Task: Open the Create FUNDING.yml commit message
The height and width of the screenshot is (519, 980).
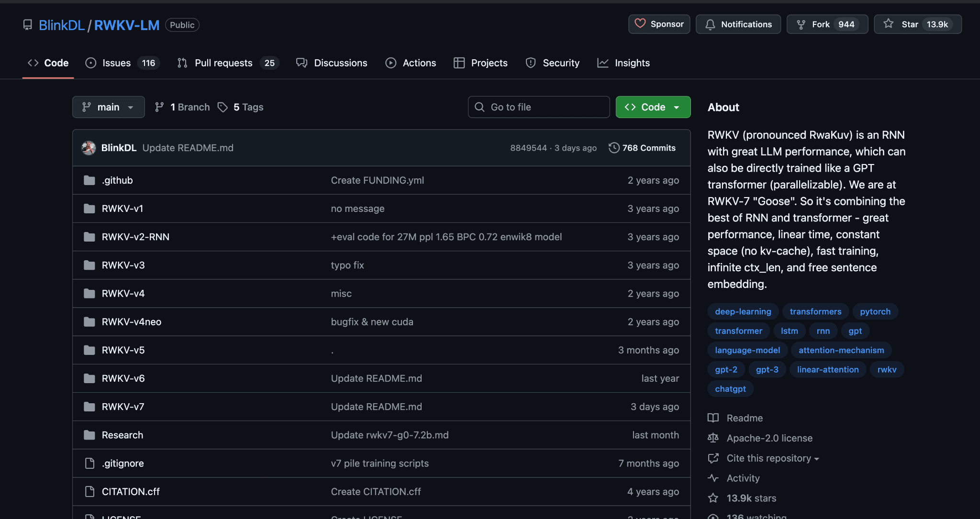Action: 378,180
